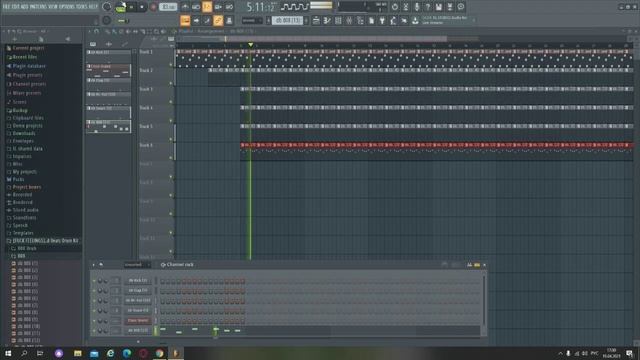Click the tempo display value
The height and width of the screenshot is (360, 640).
point(168,7)
